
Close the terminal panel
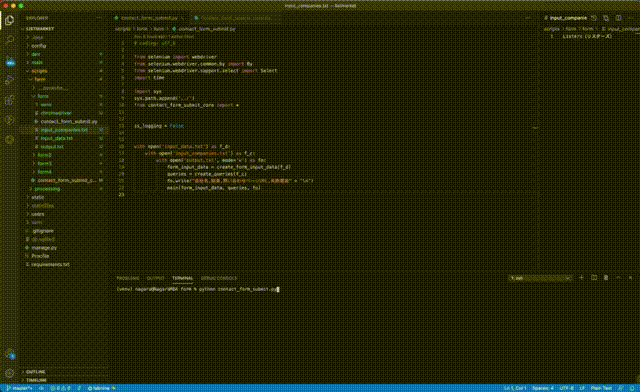click(x=630, y=278)
